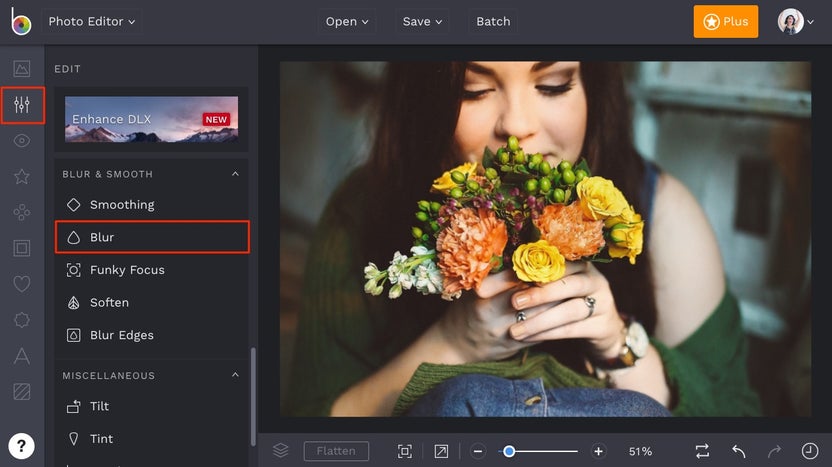Open the Effects star sidebar icon
Image resolution: width=832 pixels, height=467 pixels.
point(22,176)
